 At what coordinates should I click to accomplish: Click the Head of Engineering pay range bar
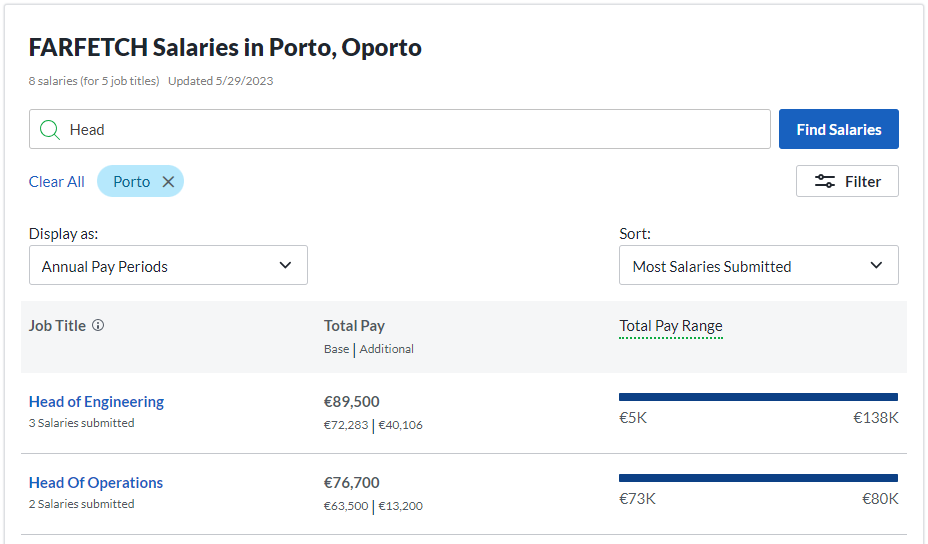(758, 397)
